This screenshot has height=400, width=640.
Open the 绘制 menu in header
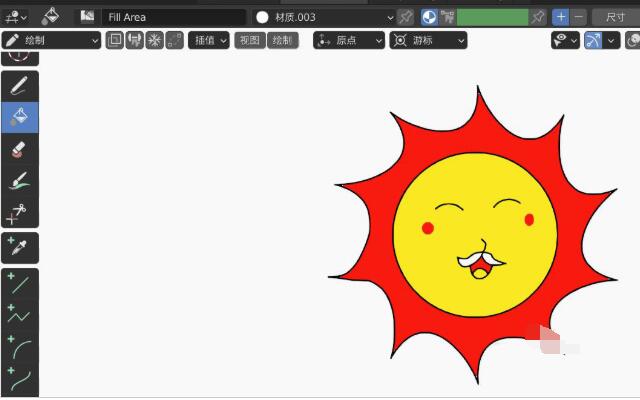(x=282, y=40)
